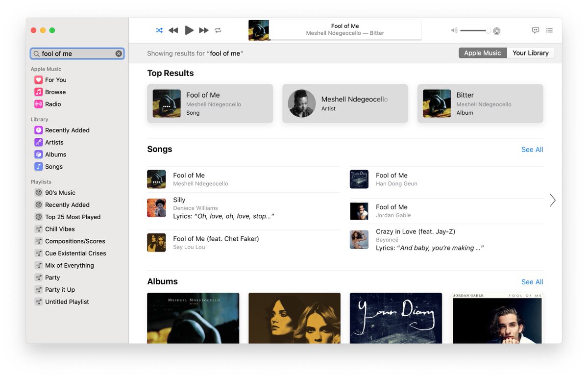588x378 pixels.
Task: Open Bitter album top result card
Action: point(480,103)
